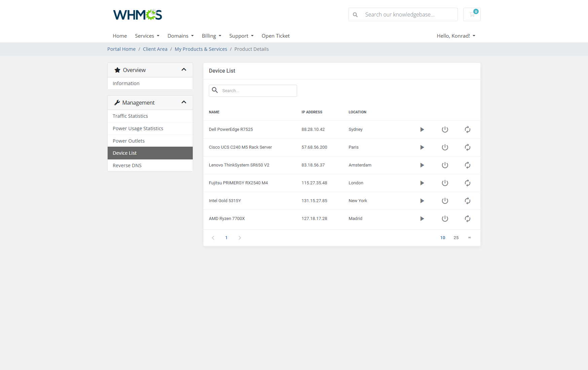The image size is (588, 370).
Task: Boot the Intel Gold 5315Y device
Action: point(422,201)
